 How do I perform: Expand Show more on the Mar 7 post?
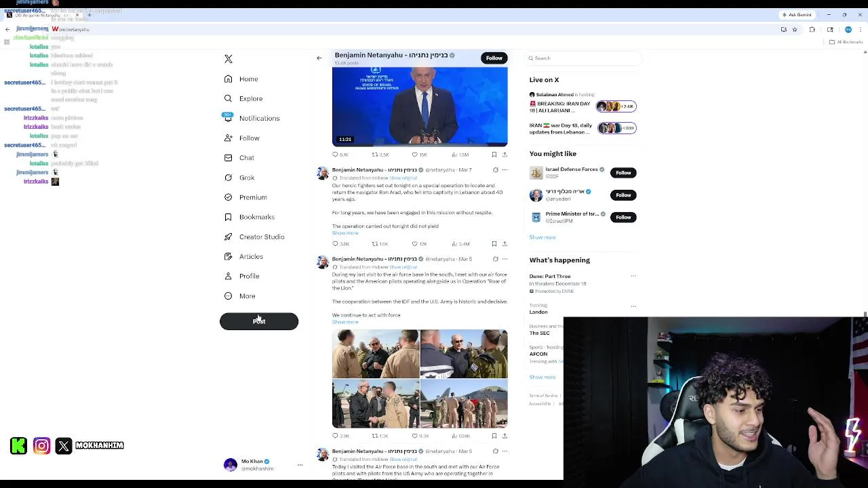point(345,233)
